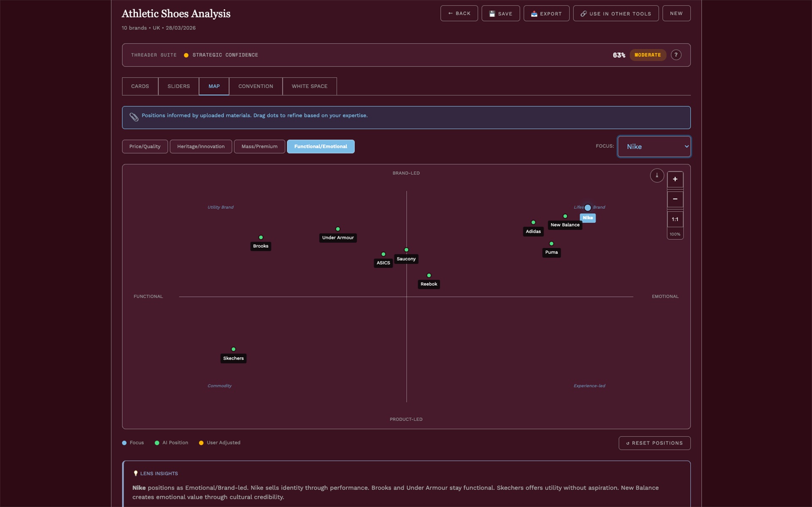Start a New analysis
This screenshot has height=507, width=812.
click(x=676, y=14)
